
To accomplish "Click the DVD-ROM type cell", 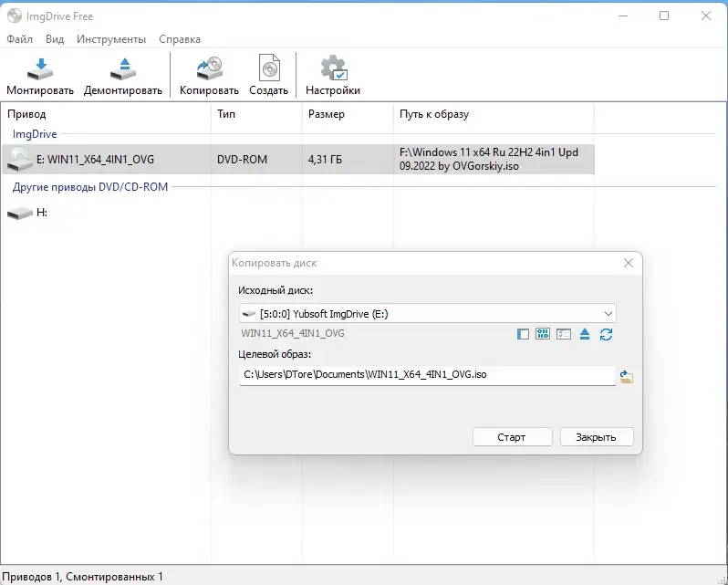I will click(243, 160).
